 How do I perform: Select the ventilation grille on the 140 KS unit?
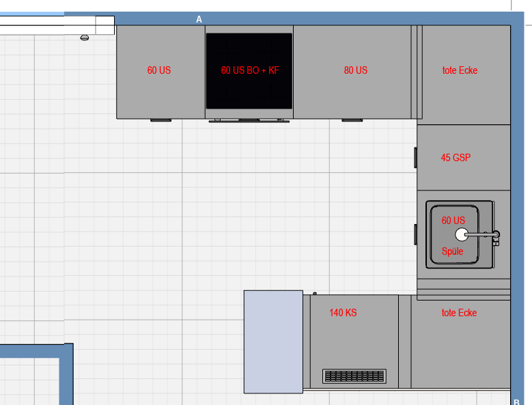(354, 376)
